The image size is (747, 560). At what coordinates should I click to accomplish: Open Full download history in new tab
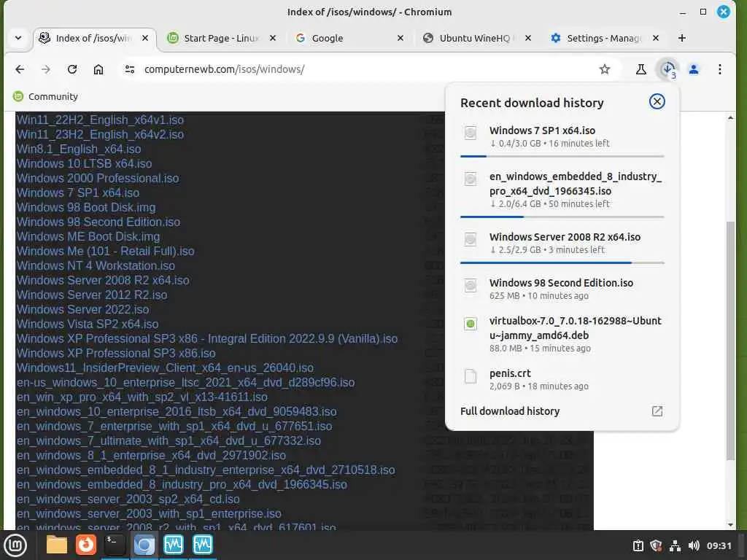(x=657, y=411)
